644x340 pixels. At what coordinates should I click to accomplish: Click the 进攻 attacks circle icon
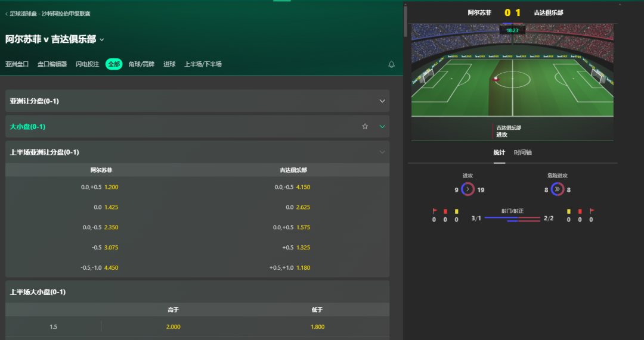click(468, 189)
